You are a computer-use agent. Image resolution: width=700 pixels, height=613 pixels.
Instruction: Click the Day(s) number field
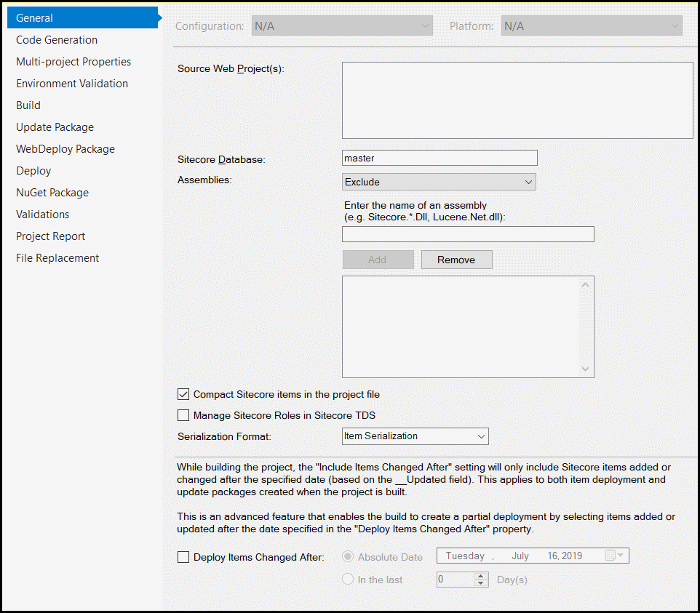[456, 580]
